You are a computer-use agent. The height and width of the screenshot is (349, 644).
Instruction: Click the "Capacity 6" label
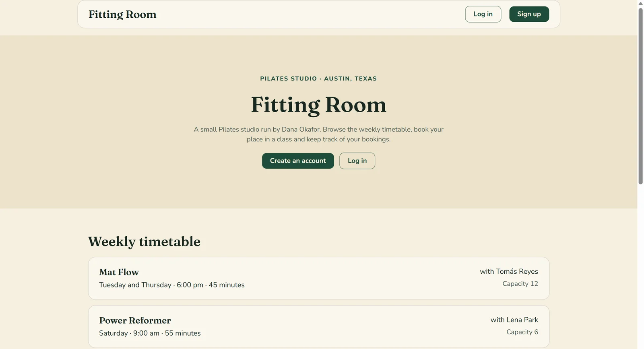[522, 332]
